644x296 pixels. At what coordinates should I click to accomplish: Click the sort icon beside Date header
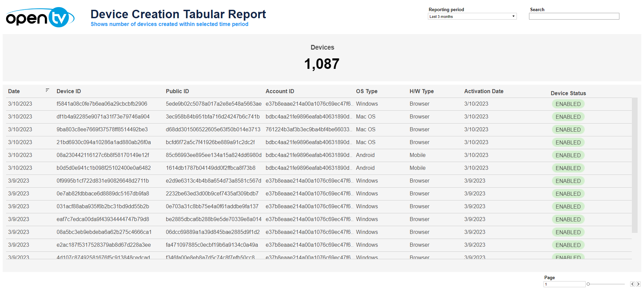(x=47, y=90)
